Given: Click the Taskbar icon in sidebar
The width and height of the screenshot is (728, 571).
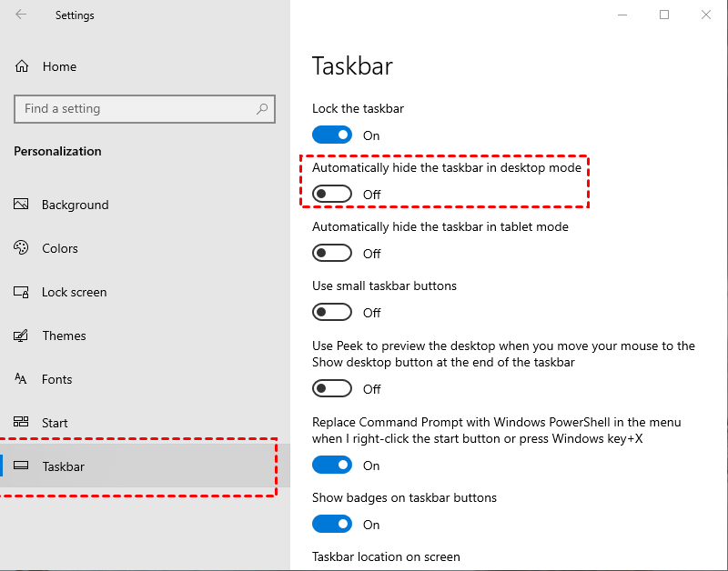Looking at the screenshot, I should (x=22, y=466).
